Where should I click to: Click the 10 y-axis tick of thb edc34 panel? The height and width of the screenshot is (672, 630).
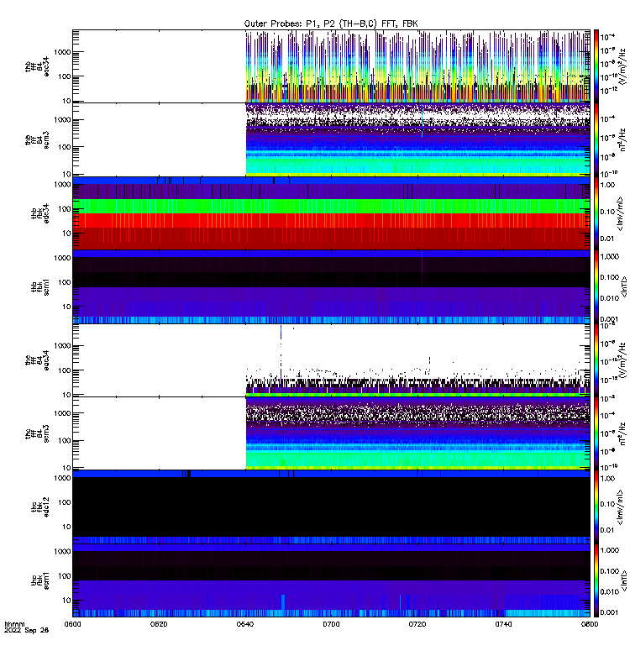(66, 234)
